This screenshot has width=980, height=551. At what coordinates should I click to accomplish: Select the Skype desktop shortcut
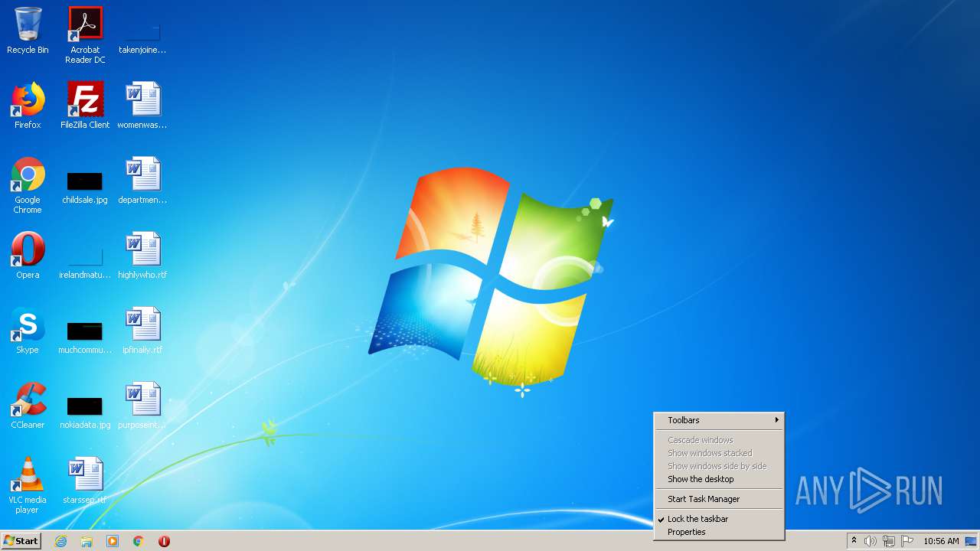(x=28, y=331)
